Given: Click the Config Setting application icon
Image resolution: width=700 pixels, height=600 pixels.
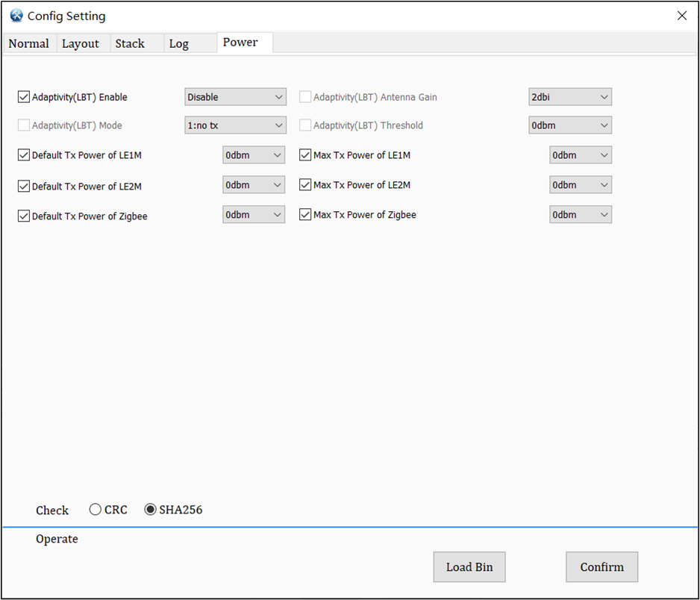Looking at the screenshot, I should point(16,15).
